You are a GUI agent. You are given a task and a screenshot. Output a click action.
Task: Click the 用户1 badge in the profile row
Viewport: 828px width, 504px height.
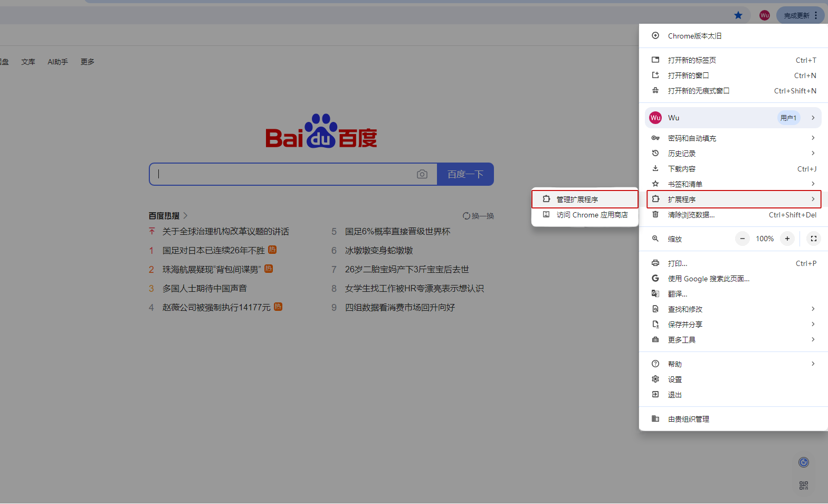[788, 118]
